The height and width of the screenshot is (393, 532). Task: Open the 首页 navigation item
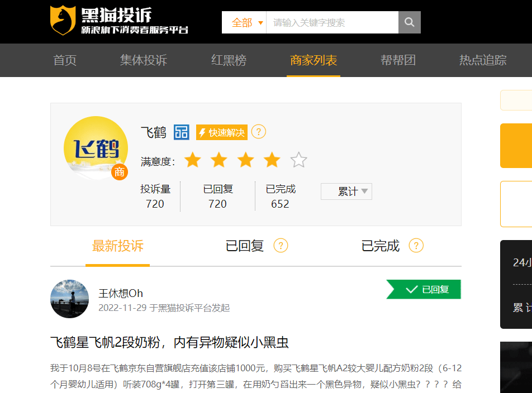point(65,60)
